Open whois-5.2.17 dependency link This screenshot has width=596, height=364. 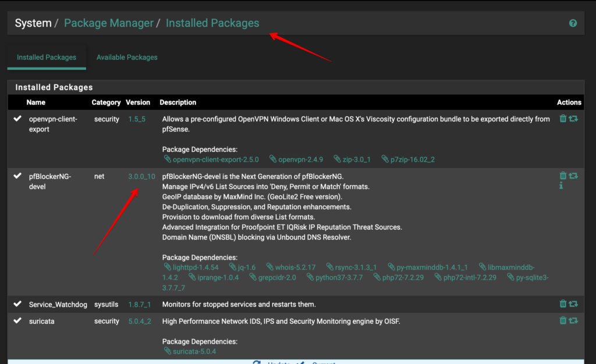(x=291, y=267)
